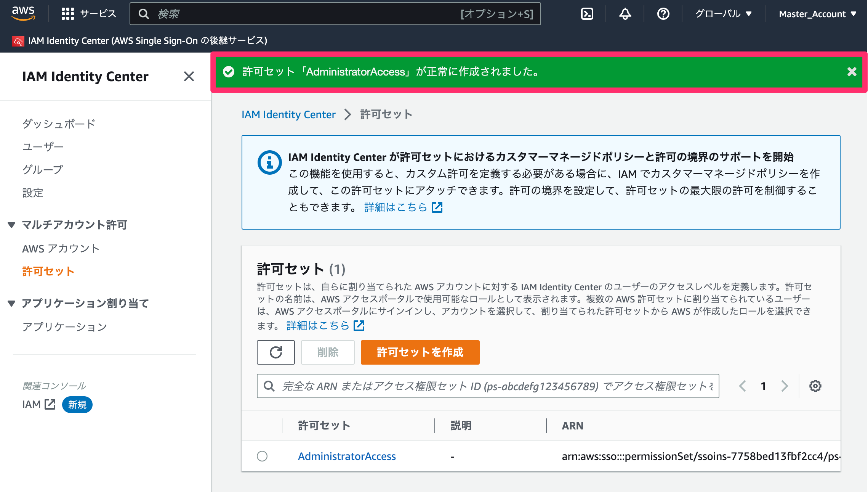Open the Master_Account account menu
Screen dimensions: 868x492
coord(817,14)
